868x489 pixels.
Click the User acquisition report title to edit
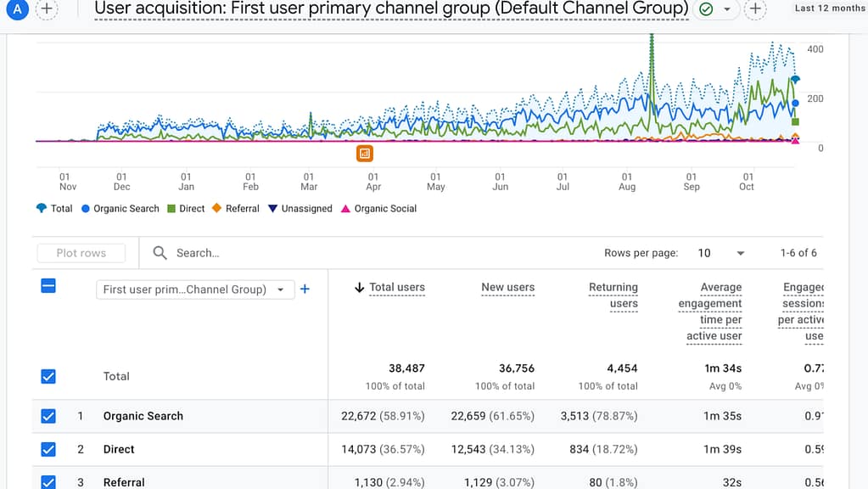[390, 8]
